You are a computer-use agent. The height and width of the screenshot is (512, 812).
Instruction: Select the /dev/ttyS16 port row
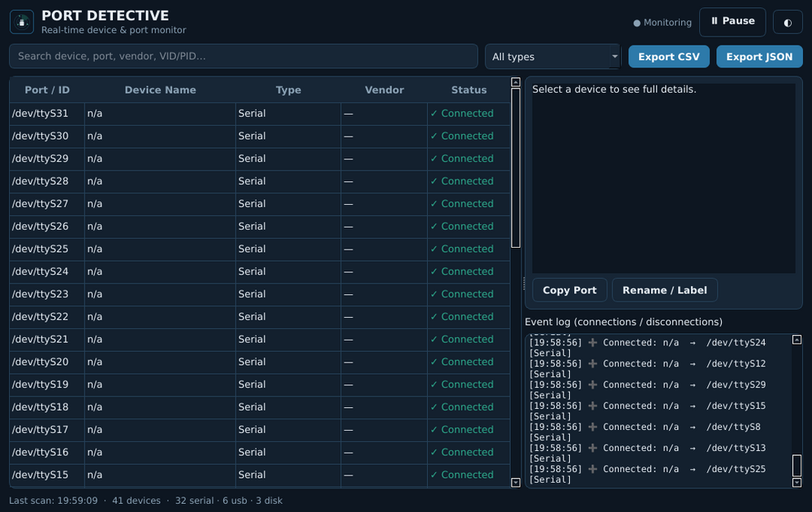pyautogui.click(x=260, y=453)
